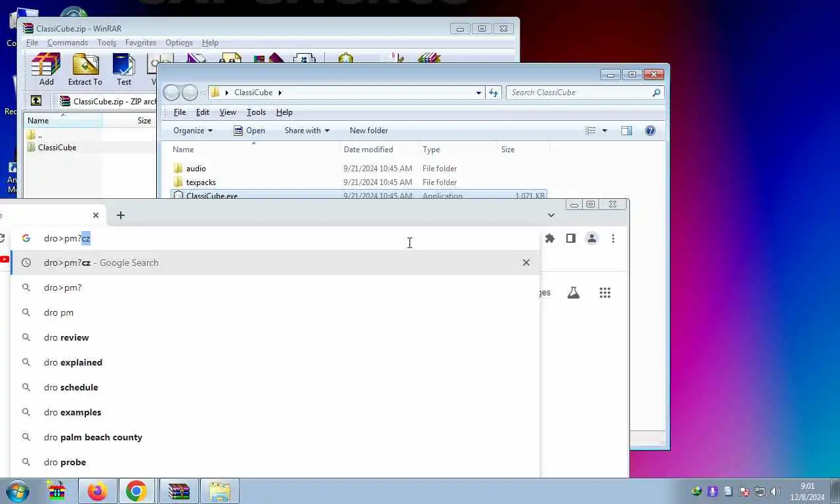Sort WinRAR list by Name column

tap(63, 121)
